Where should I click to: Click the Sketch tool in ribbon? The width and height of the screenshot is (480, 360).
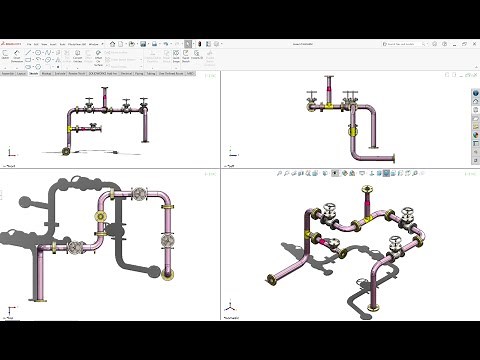click(x=5, y=56)
